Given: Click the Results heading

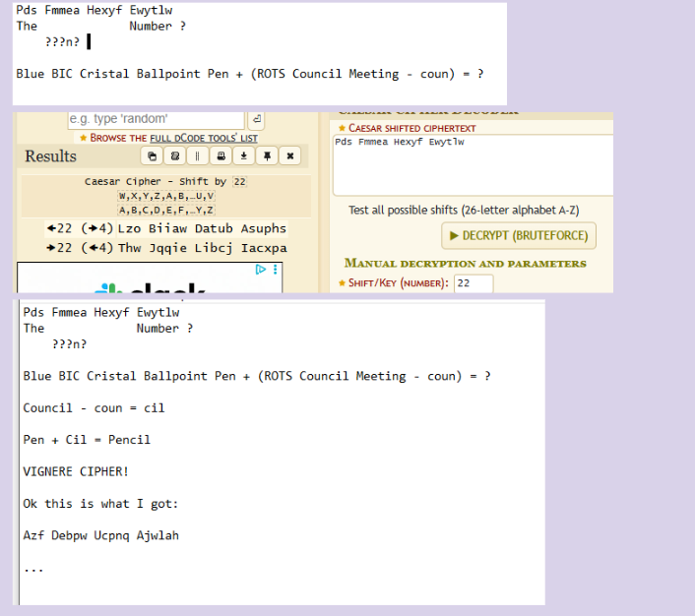Looking at the screenshot, I should pyautogui.click(x=50, y=156).
